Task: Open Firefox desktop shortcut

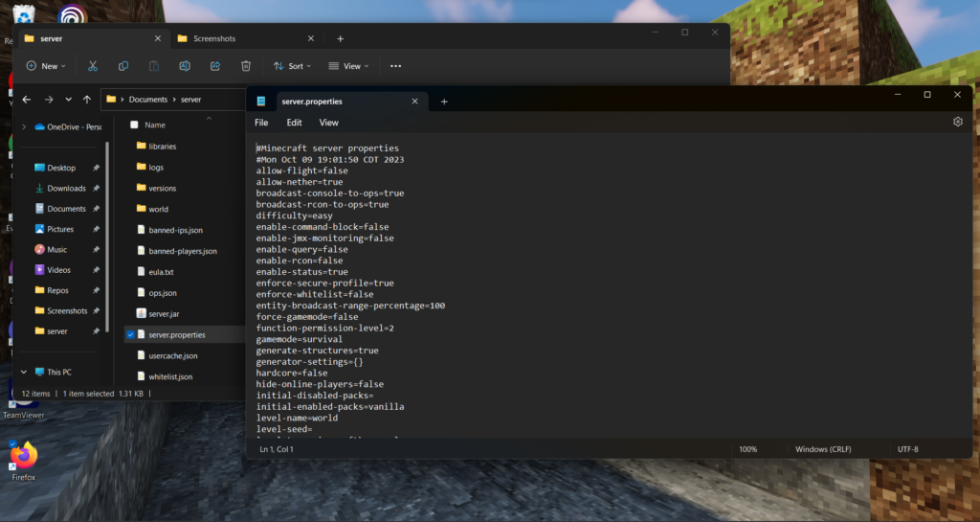Action: coord(23,461)
